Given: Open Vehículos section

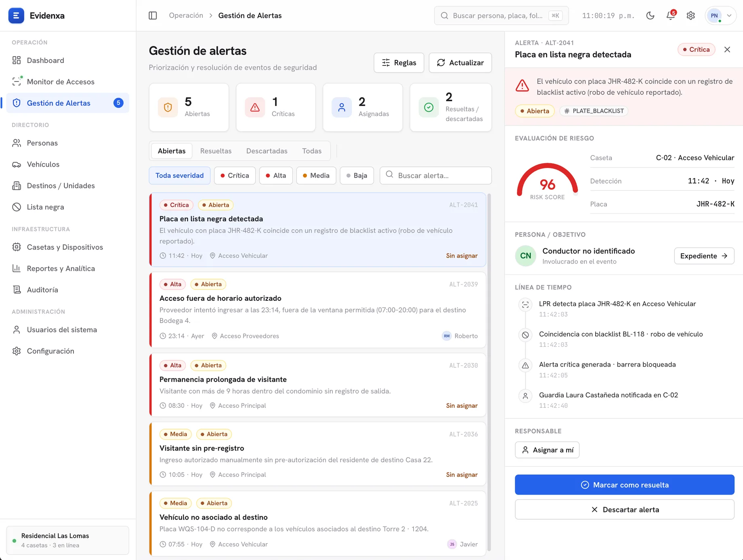Looking at the screenshot, I should pyautogui.click(x=68, y=164).
